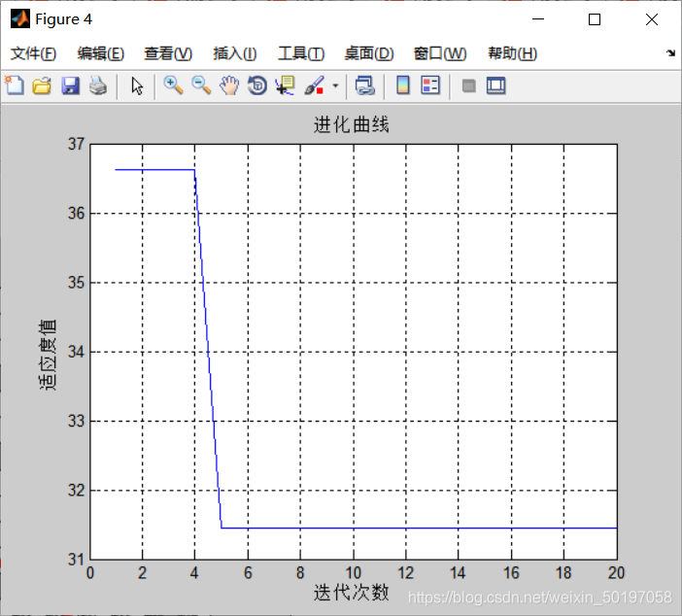Click x-axis tick label 20
Image resolution: width=682 pixels, height=616 pixels.
click(x=616, y=573)
